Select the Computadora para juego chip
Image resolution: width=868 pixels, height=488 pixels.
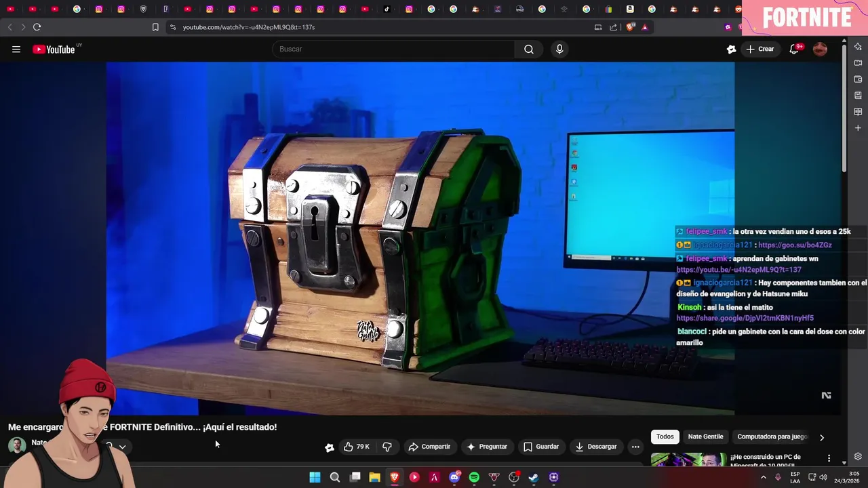tap(772, 437)
